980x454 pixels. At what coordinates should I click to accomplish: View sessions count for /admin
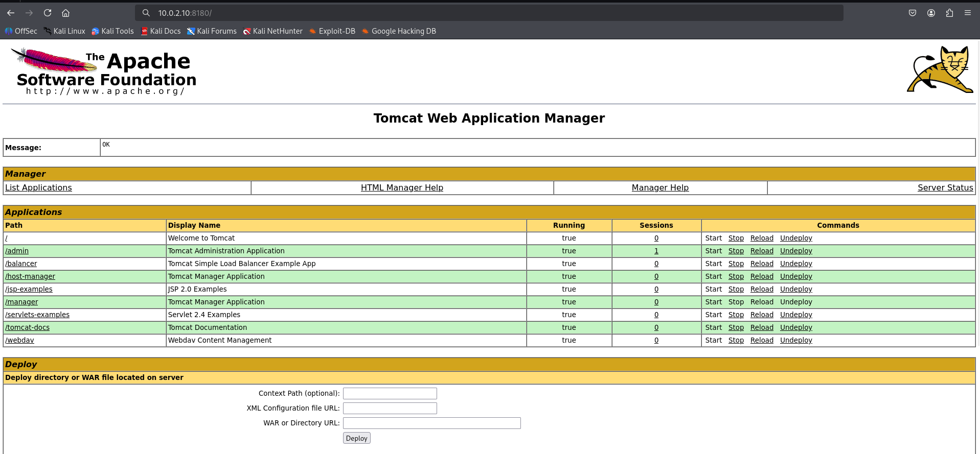(x=656, y=251)
